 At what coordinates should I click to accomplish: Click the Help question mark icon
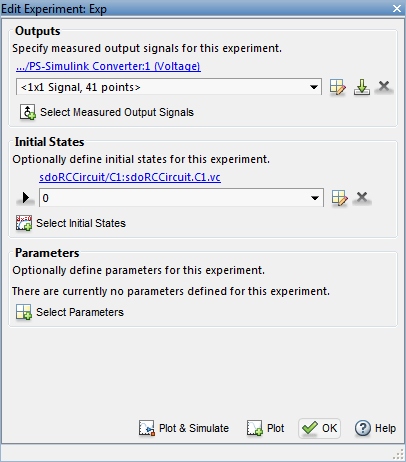(x=363, y=428)
